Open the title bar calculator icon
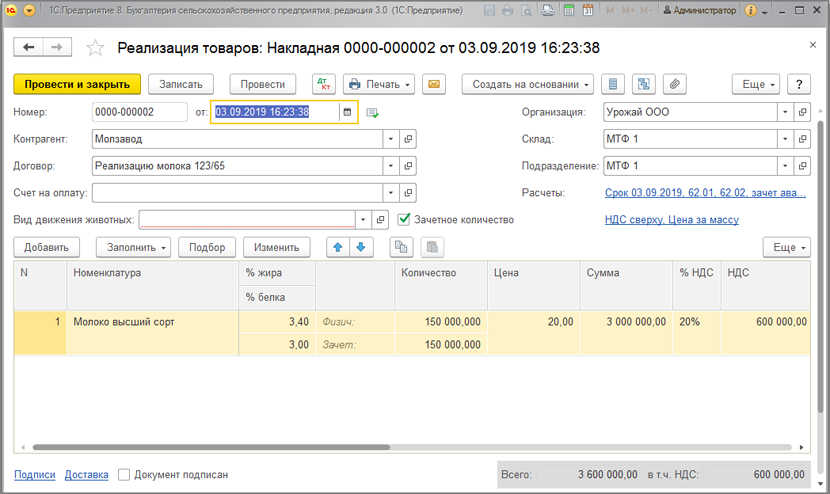 569,10
